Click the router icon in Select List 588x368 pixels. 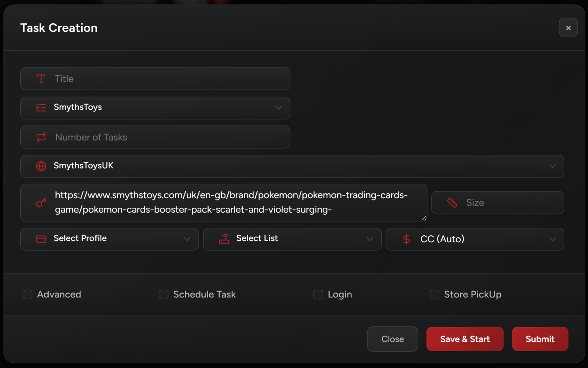[x=224, y=239]
